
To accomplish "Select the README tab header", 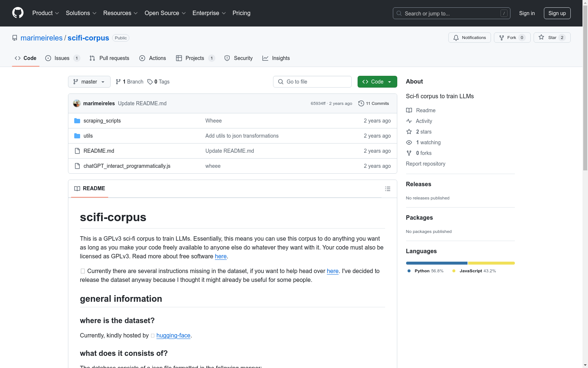I will [90, 188].
